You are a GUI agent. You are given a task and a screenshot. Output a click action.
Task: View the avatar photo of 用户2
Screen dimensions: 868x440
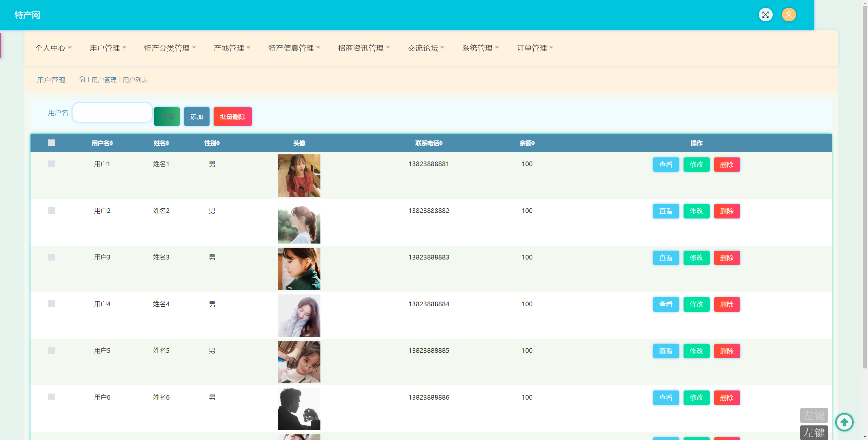[299, 222]
